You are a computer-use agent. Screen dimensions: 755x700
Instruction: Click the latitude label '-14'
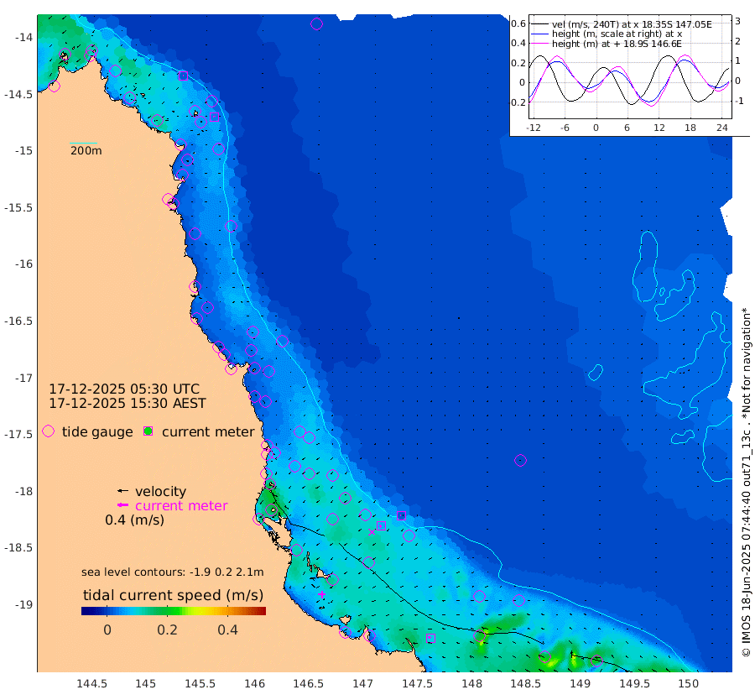click(x=26, y=38)
